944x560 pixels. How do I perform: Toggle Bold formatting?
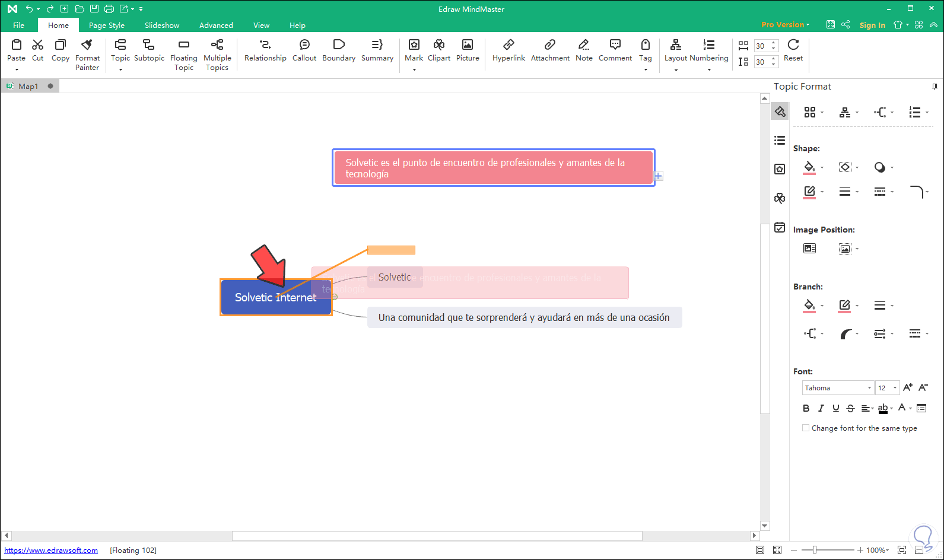pyautogui.click(x=806, y=408)
